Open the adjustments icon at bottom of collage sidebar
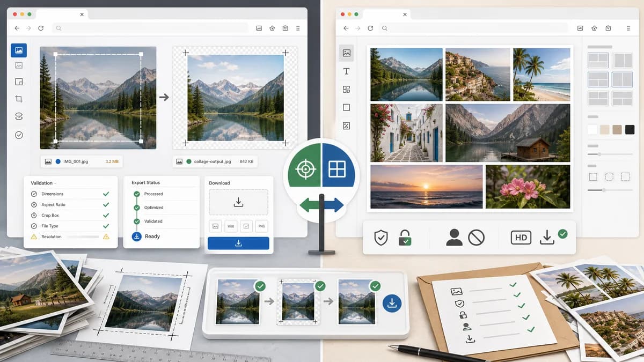Viewport: 644px width, 362px height. (x=347, y=126)
